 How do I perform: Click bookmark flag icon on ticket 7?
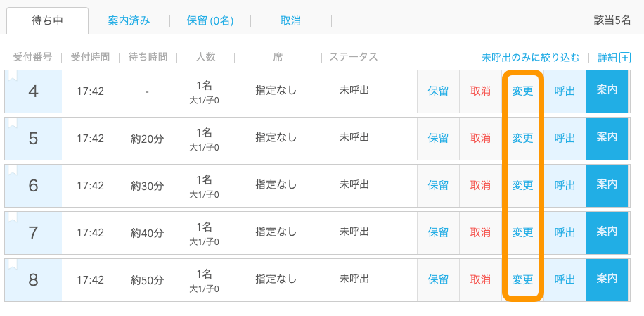(13, 217)
